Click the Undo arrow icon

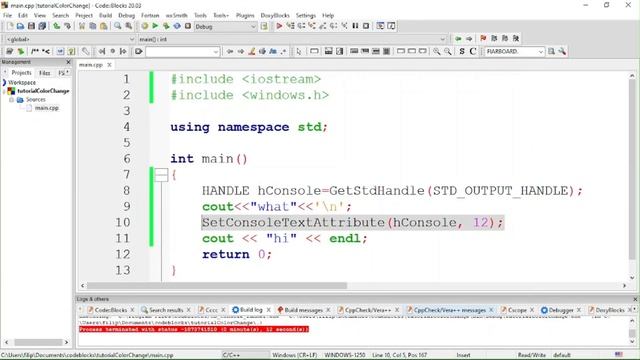tap(56, 26)
